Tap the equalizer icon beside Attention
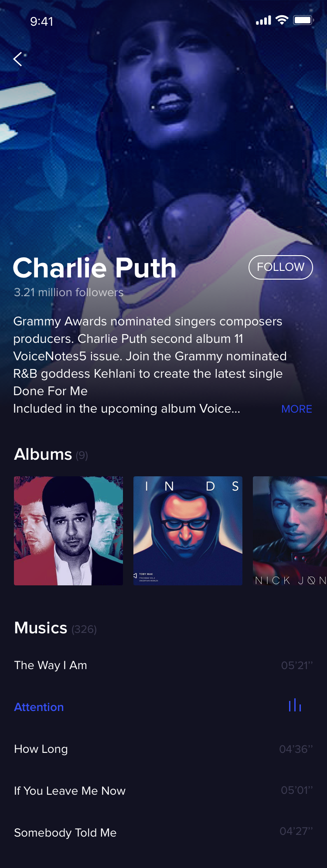Viewport: 327px width, 868px height. pos(295,705)
